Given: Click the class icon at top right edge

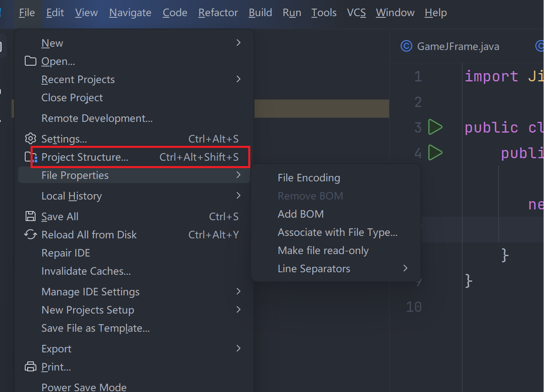Looking at the screenshot, I should click(539, 46).
